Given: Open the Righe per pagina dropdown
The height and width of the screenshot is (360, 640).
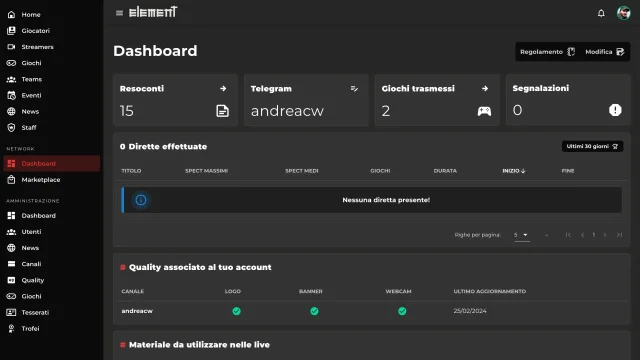Looking at the screenshot, I should [x=522, y=235].
